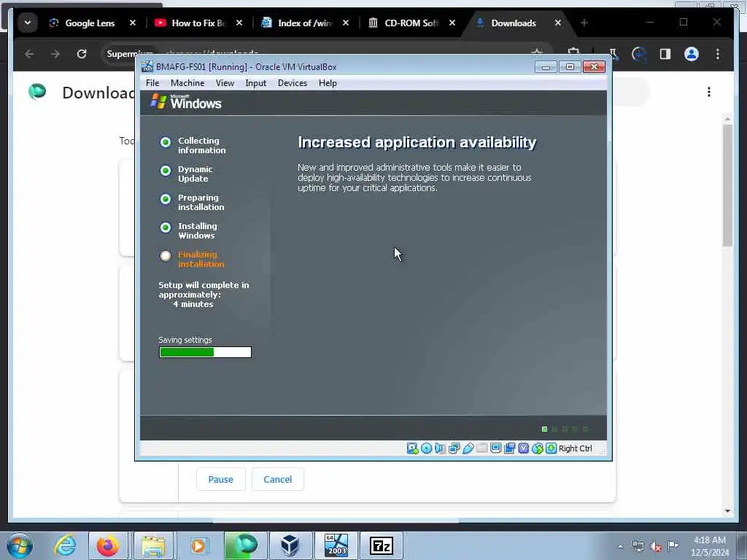Image resolution: width=747 pixels, height=560 pixels.
Task: Click the scroll down arrow on Downloads page
Action: (727, 511)
